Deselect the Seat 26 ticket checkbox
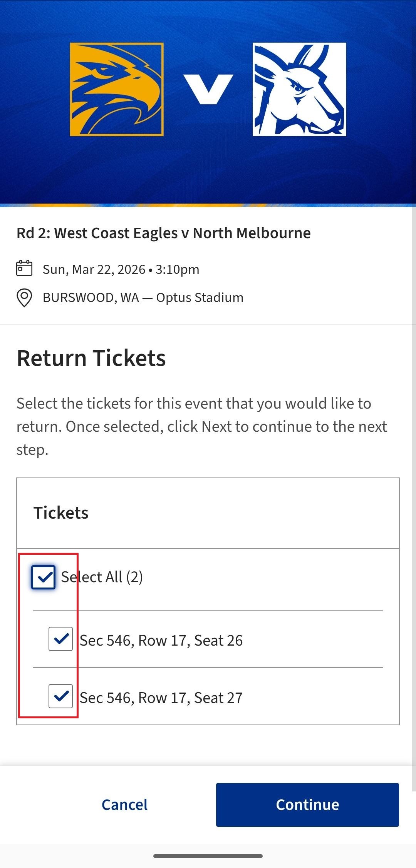Image resolution: width=416 pixels, height=868 pixels. click(x=60, y=639)
